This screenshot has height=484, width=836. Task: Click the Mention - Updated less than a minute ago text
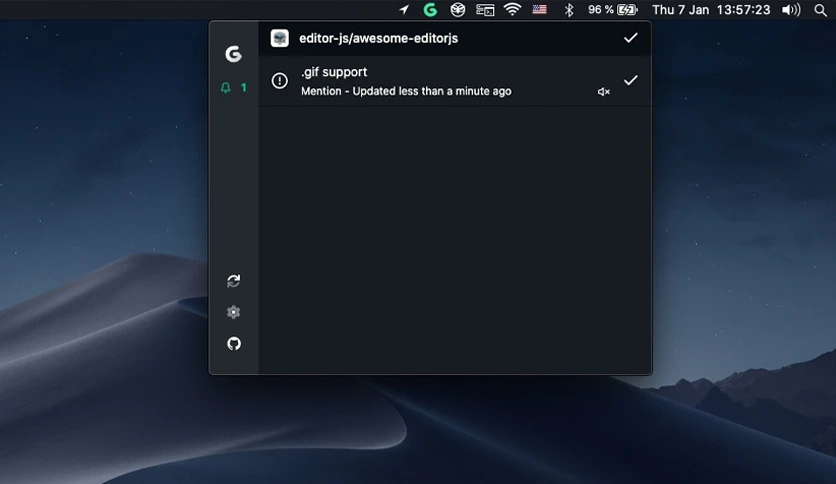(x=406, y=91)
